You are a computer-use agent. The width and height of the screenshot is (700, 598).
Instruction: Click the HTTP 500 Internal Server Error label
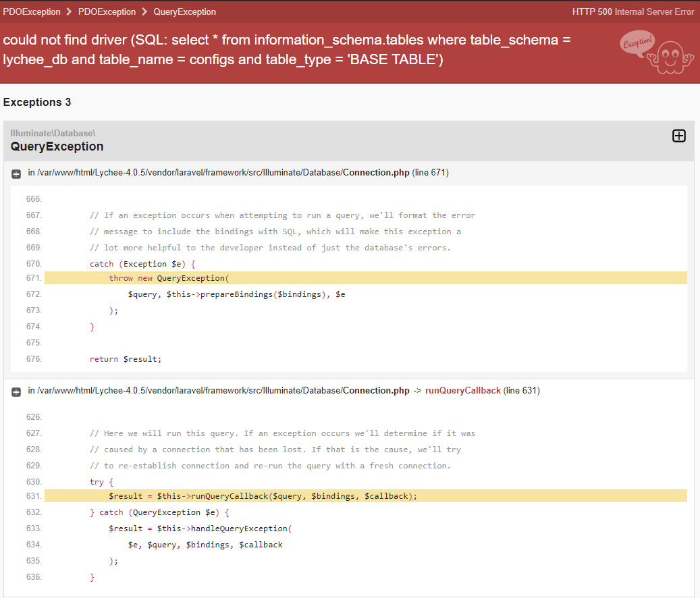point(632,11)
